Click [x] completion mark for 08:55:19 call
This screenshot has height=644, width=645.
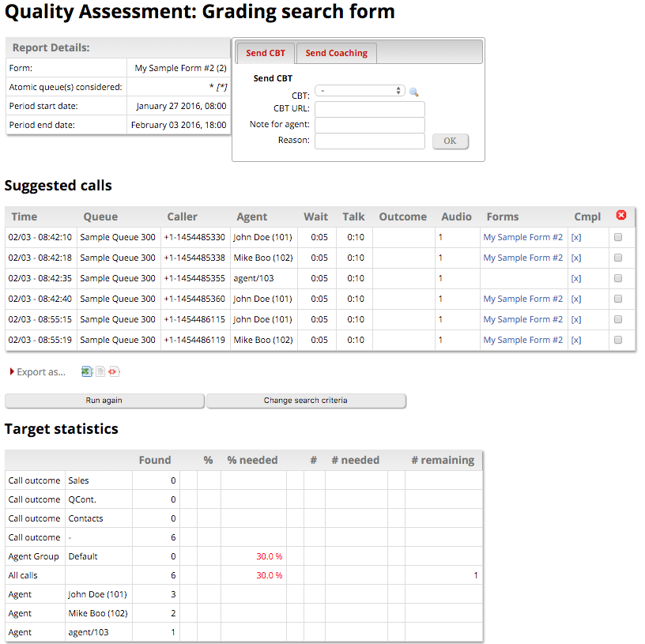point(576,340)
